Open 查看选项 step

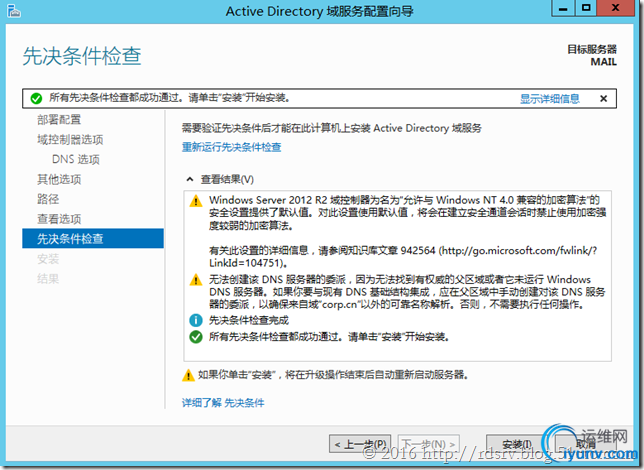(59, 219)
